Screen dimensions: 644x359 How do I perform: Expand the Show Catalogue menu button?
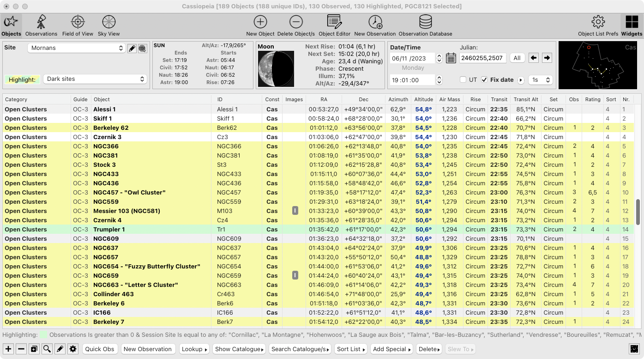pyautogui.click(x=239, y=349)
